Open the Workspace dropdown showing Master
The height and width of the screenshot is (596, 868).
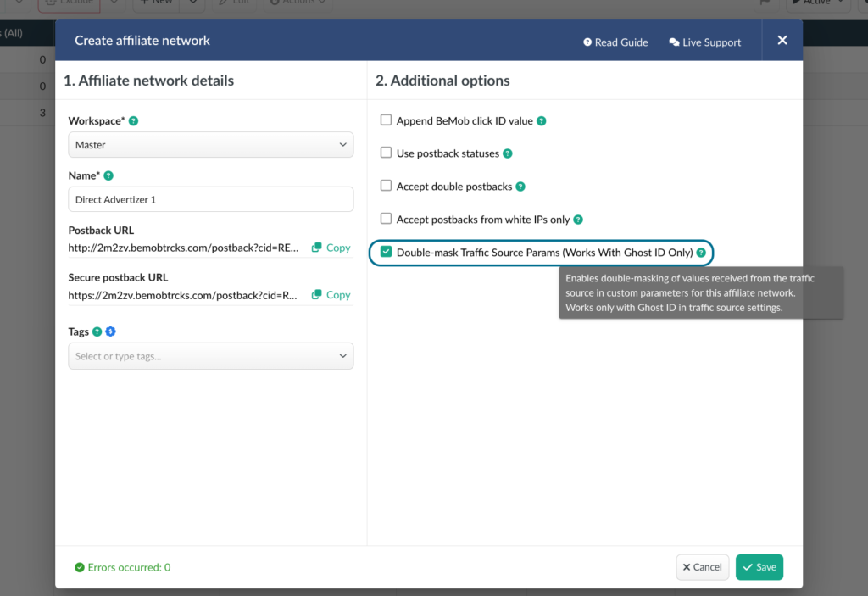[x=210, y=145]
